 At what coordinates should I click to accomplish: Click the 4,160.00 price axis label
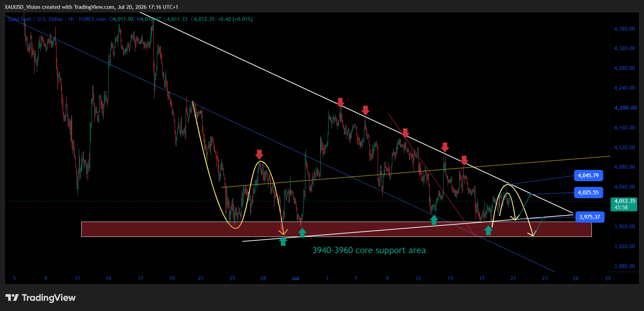[x=624, y=128]
